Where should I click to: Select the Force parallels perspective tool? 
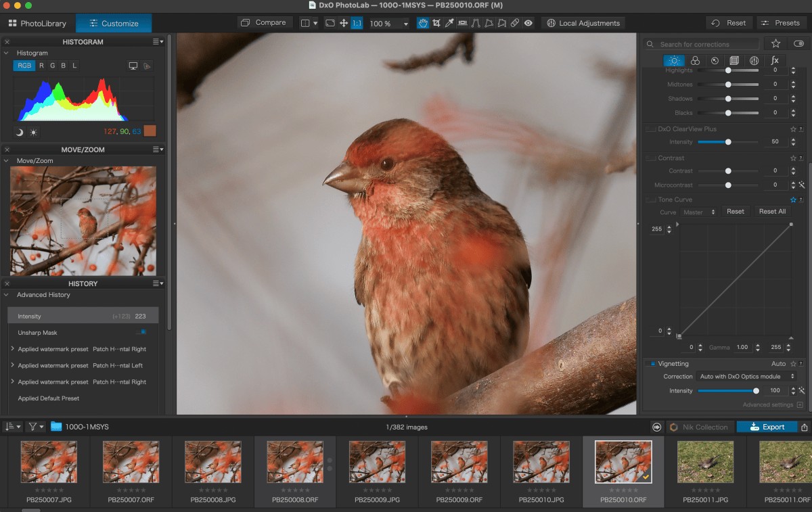point(476,23)
